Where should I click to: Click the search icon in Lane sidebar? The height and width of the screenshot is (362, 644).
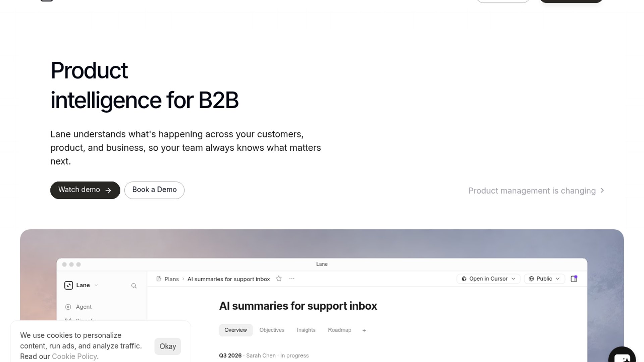[134, 286]
